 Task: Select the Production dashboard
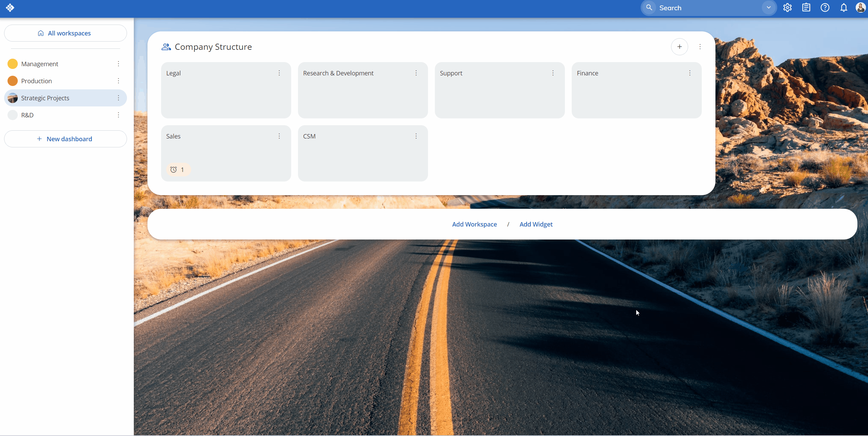tap(37, 81)
